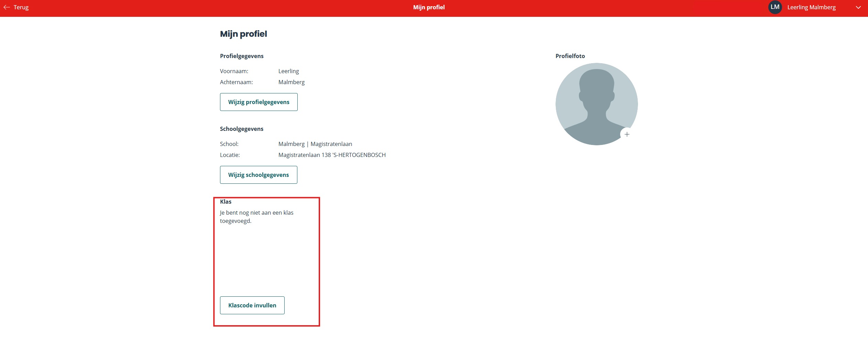Image resolution: width=868 pixels, height=351 pixels.
Task: Click the Terug link text
Action: 21,7
